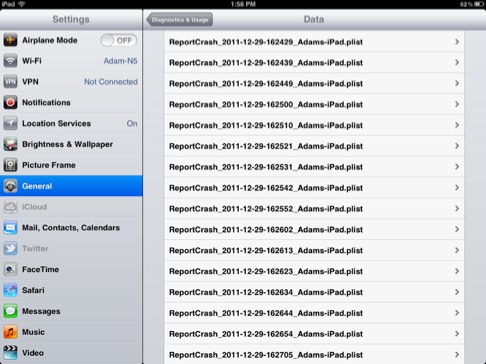
Task: Open ReportCrash_2011-12-29-162644 file
Action: 314,313
